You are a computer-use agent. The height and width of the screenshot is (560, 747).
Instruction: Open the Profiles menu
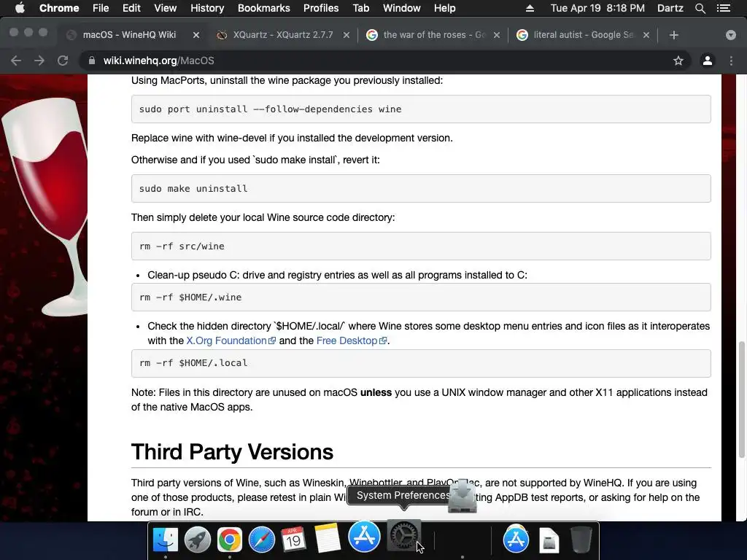point(321,8)
